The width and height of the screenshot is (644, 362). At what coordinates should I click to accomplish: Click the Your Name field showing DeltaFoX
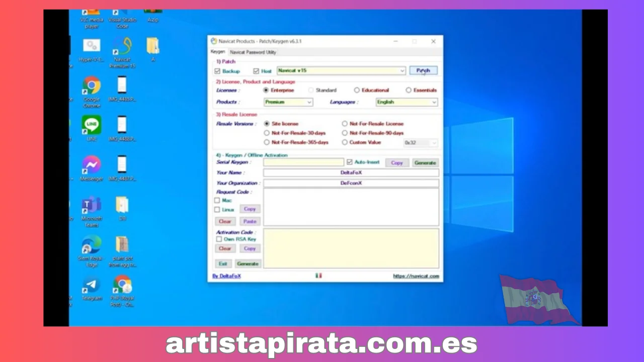(351, 172)
